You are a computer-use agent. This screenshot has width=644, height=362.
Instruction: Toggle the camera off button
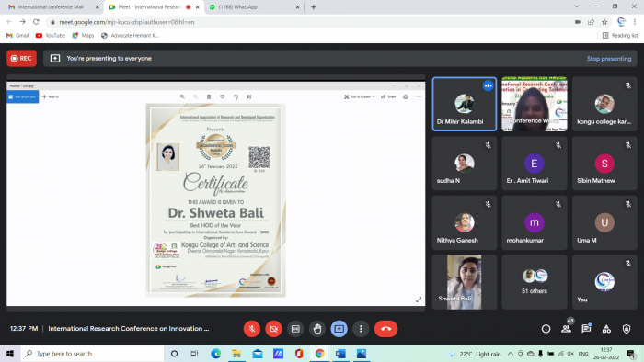click(x=273, y=329)
